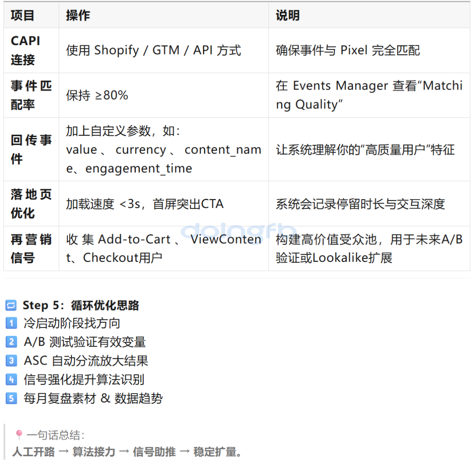Select the 操作 column header
The width and height of the screenshot is (476, 465).
78,15
